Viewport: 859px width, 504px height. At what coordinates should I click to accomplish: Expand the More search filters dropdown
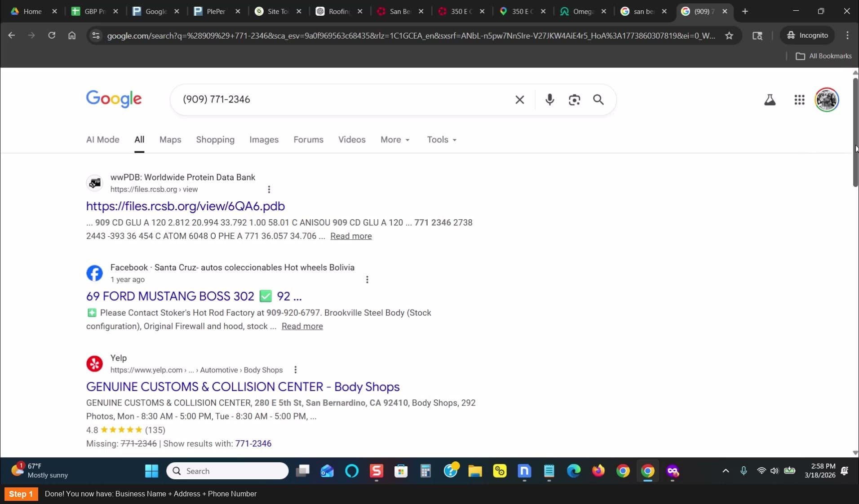point(395,140)
